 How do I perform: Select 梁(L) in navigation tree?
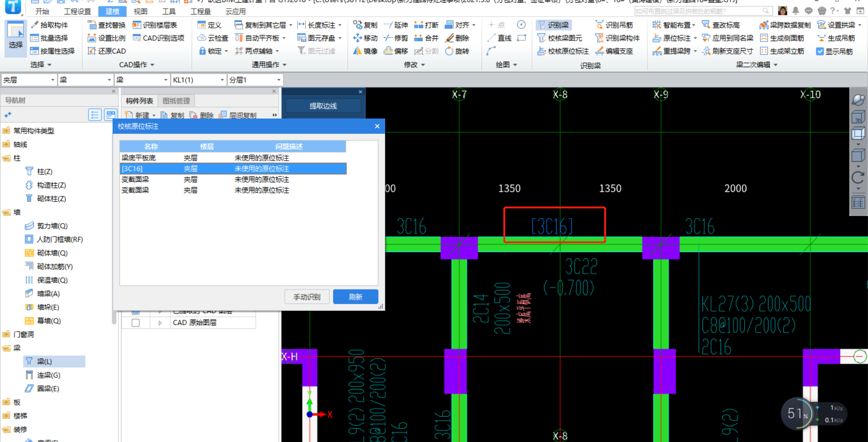(x=44, y=361)
